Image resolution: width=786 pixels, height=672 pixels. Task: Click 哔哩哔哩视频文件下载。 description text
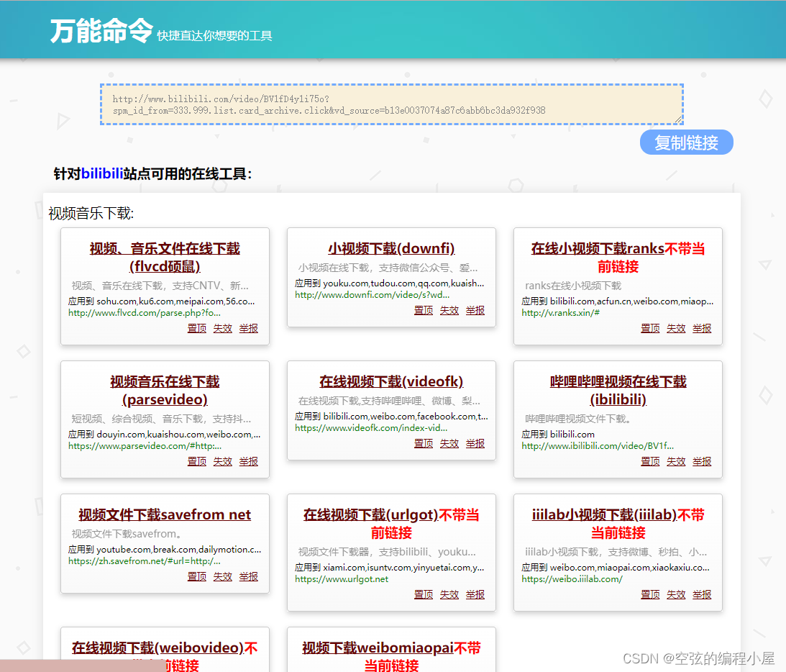tap(577, 419)
